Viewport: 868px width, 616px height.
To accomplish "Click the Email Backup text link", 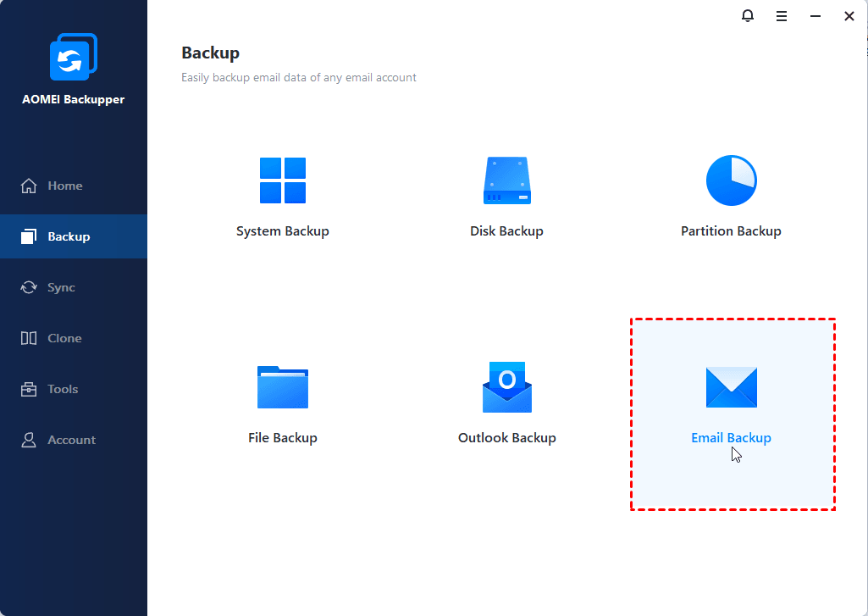I will (731, 437).
